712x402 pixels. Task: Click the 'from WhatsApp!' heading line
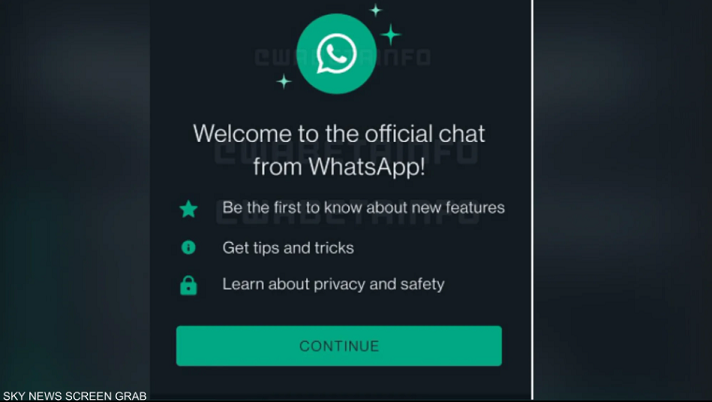tap(339, 166)
